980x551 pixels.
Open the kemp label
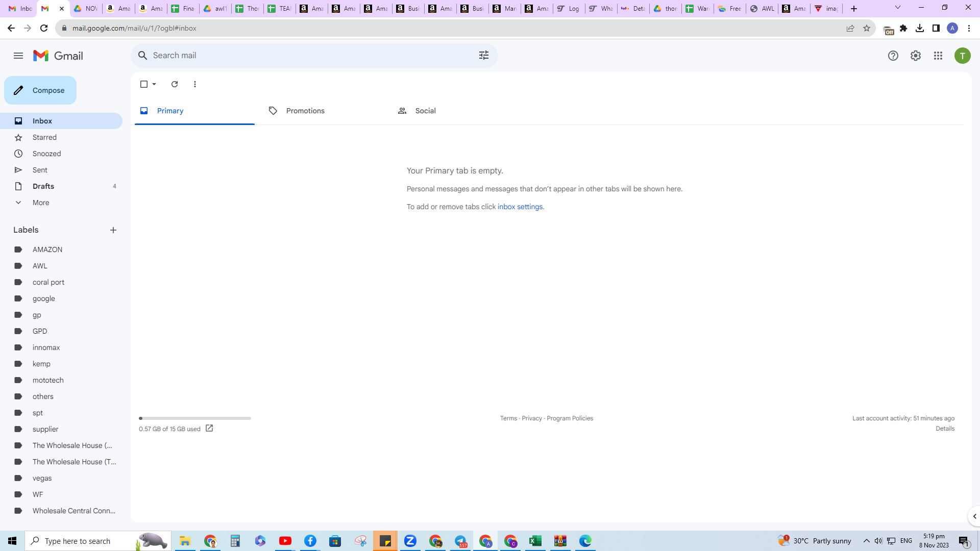(61, 364)
